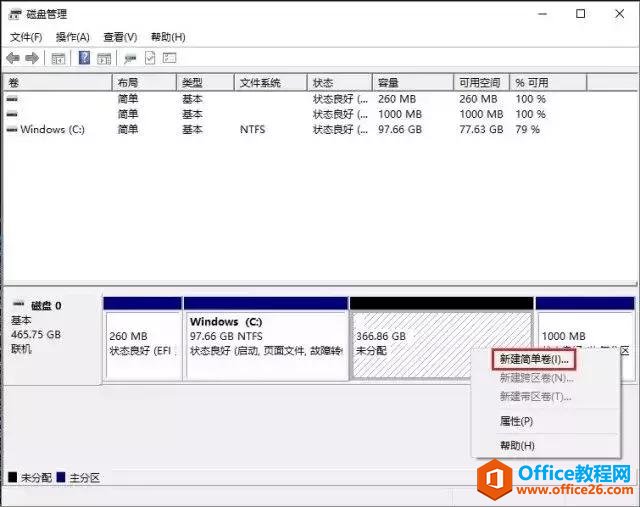The height and width of the screenshot is (507, 640).
Task: Sort by the 文件系统 column header
Action: point(271,83)
